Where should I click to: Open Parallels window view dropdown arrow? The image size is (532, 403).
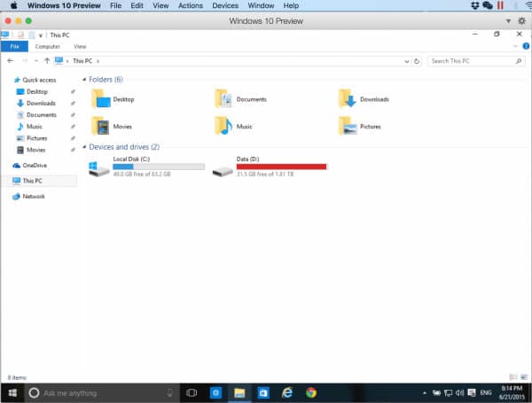(x=508, y=21)
